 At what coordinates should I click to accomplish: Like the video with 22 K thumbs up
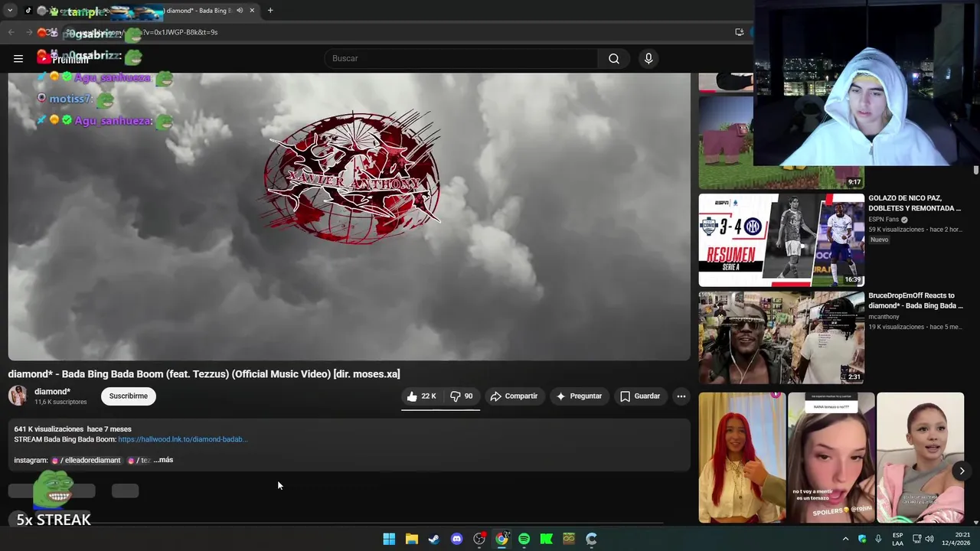421,396
